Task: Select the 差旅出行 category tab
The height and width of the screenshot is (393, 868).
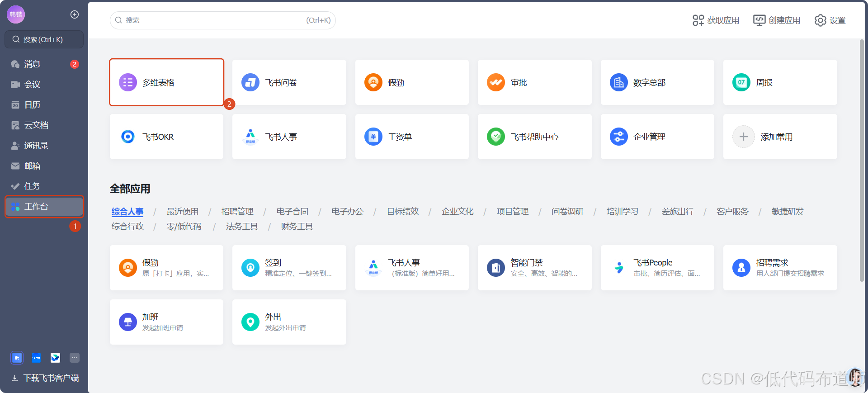Action: point(678,212)
